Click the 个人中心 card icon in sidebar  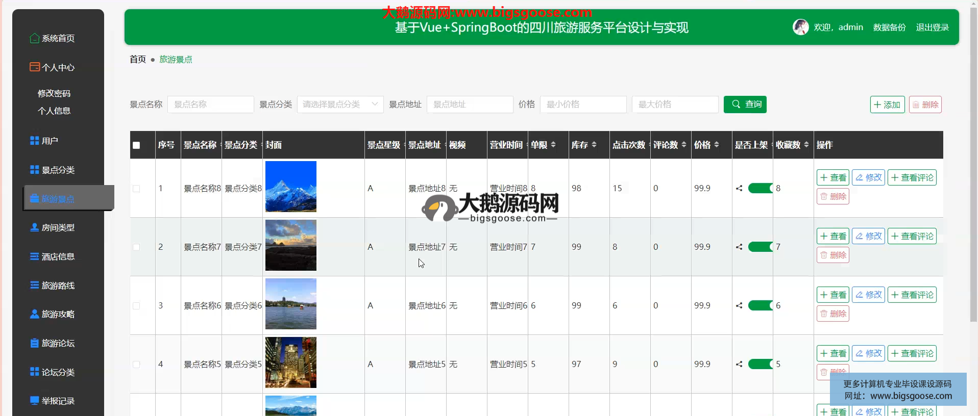[x=34, y=67]
